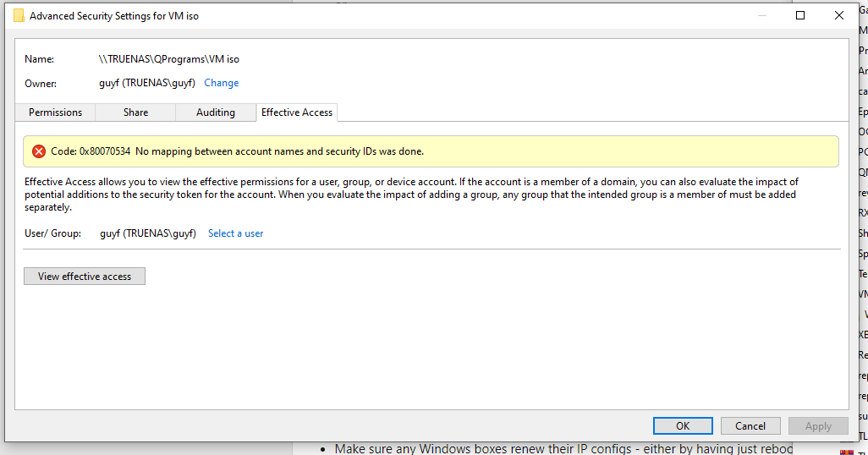This screenshot has width=868, height=455.
Task: Click the window title text
Action: coord(114,16)
